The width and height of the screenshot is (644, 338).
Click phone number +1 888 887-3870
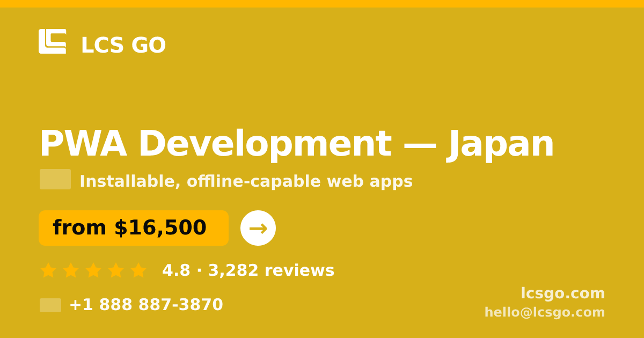point(146,305)
